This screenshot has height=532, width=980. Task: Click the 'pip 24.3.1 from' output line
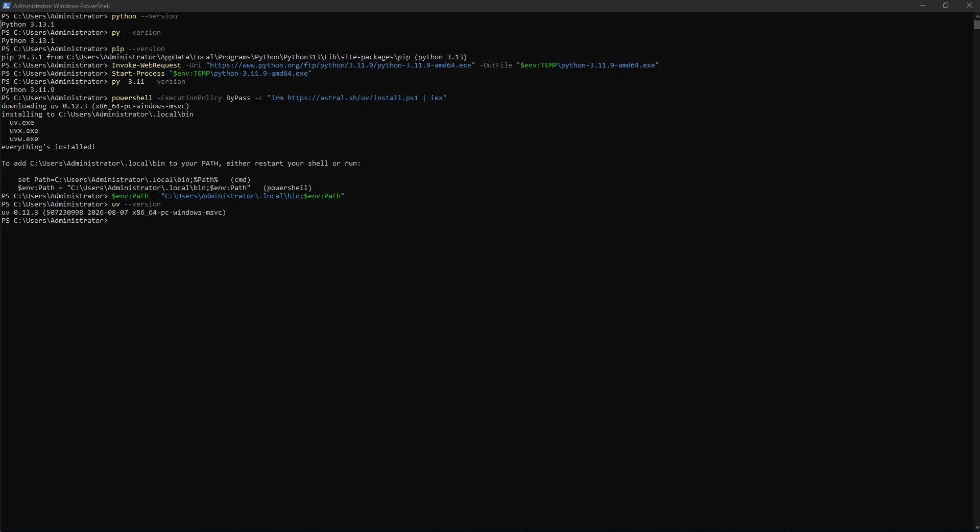[x=234, y=57]
